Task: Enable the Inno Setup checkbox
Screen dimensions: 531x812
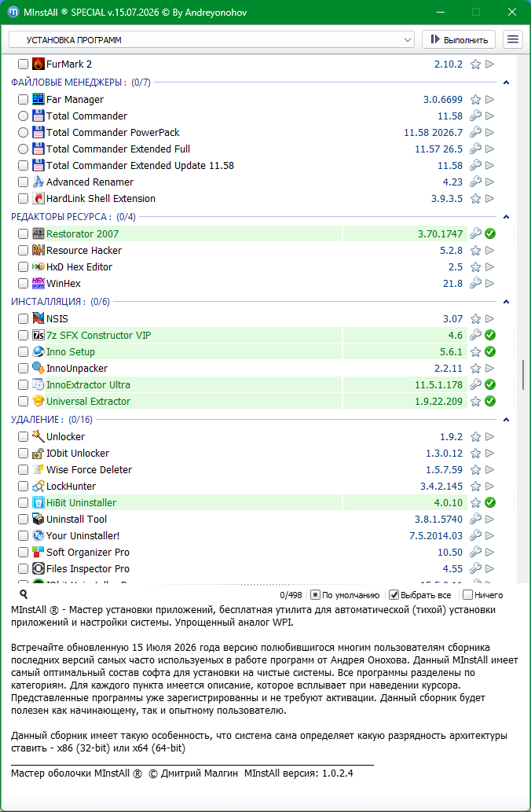Action: click(x=23, y=351)
